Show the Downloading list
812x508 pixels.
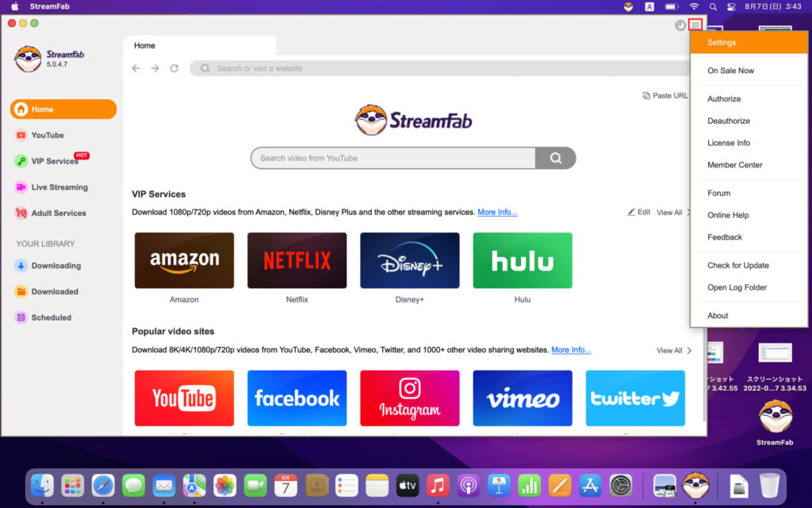48,266
